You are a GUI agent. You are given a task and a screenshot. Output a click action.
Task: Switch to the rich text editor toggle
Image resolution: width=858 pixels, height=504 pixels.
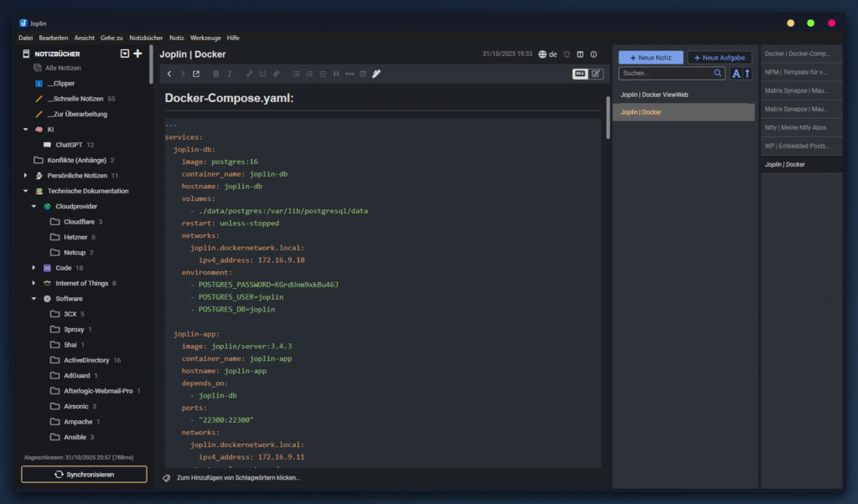point(596,74)
